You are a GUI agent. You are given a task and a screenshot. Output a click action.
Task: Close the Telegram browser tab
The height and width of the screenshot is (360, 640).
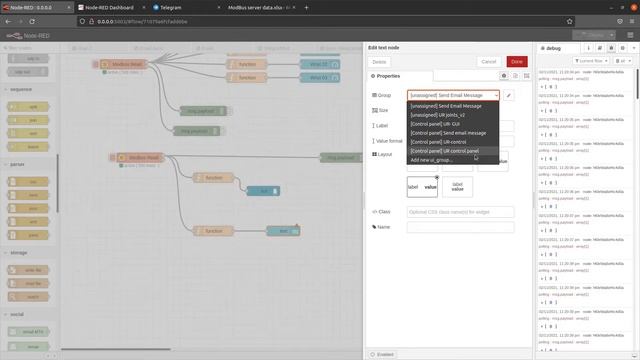219,7
